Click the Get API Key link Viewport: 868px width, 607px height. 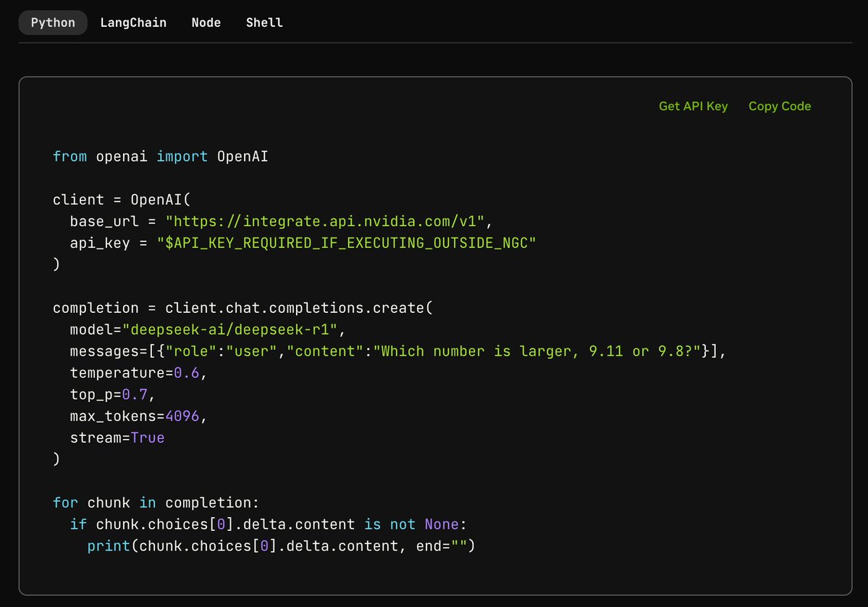tap(693, 106)
